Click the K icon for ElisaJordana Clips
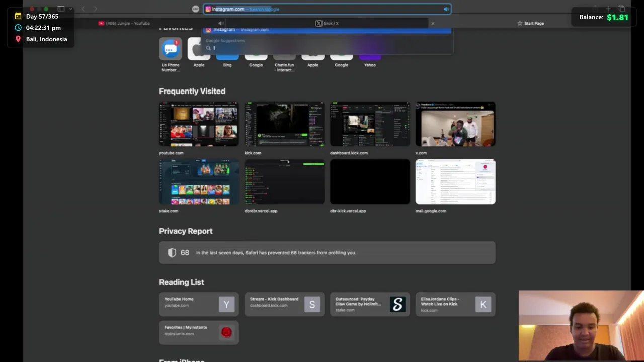 pyautogui.click(x=483, y=304)
